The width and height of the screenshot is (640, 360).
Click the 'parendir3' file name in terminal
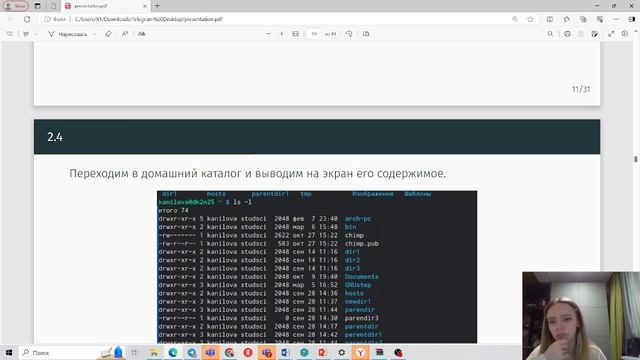pos(361,318)
